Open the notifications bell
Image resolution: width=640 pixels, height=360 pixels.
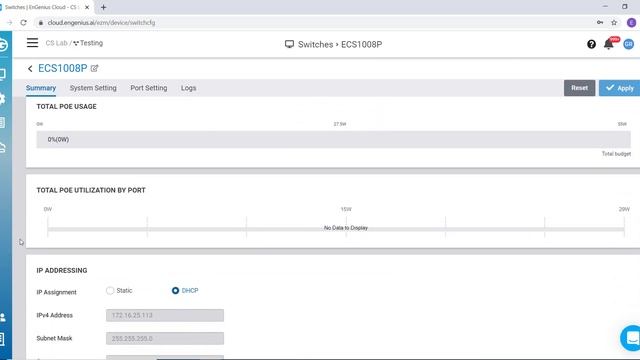609,44
